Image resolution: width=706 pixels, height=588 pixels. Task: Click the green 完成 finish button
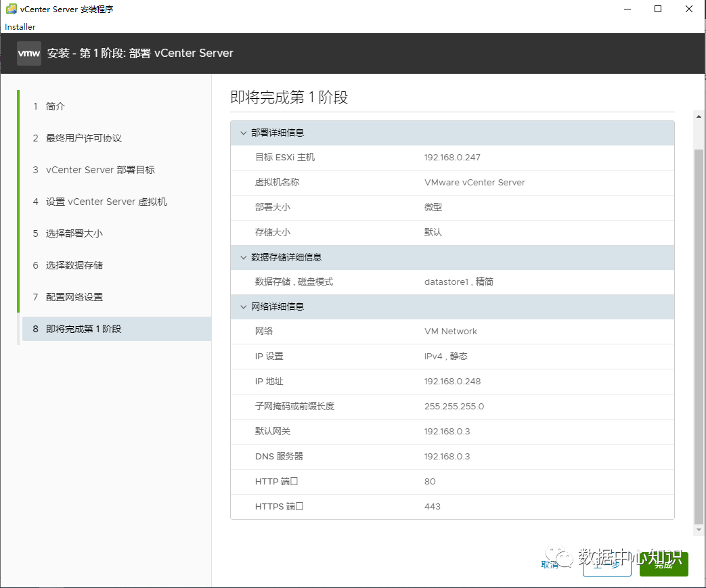663,564
